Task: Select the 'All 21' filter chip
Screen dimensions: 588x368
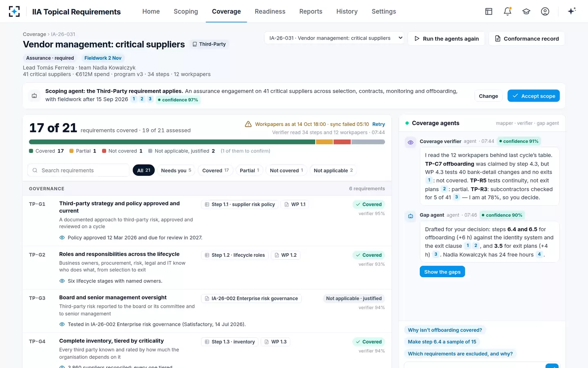Action: [x=144, y=171]
